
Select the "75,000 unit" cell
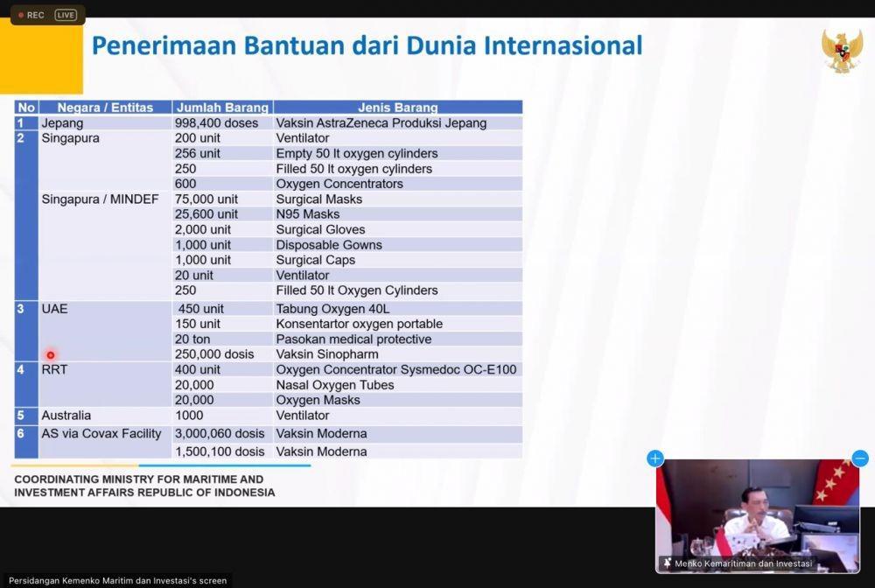[x=222, y=199]
